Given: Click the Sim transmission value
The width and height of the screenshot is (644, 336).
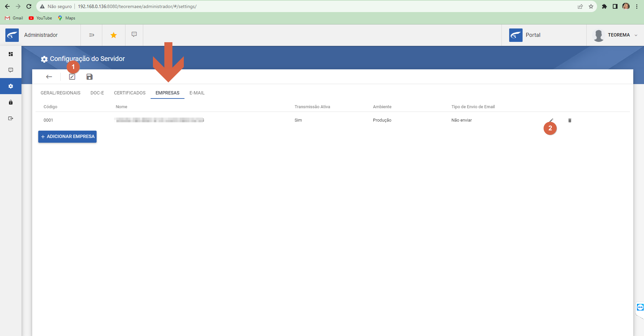Looking at the screenshot, I should (298, 120).
